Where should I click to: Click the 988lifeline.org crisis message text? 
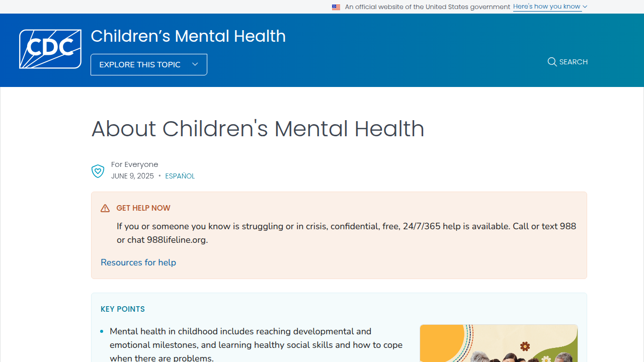pos(347,233)
